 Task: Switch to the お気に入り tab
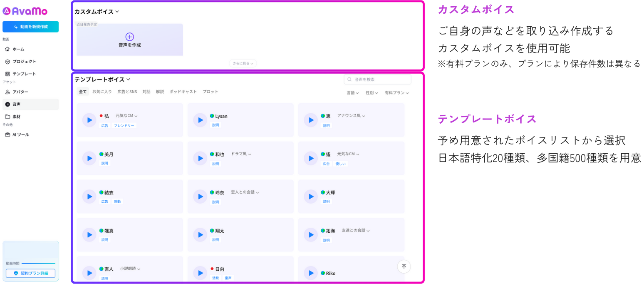(x=102, y=92)
